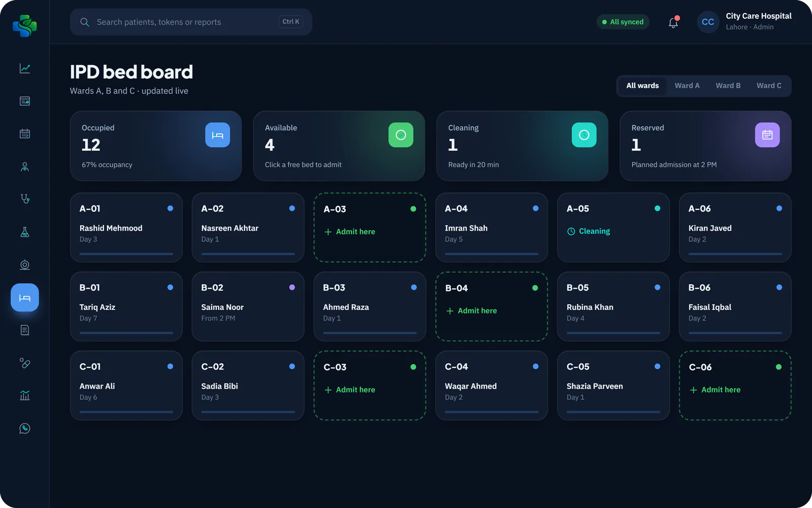Select patient Ahmed Raza in bed B-03
The width and height of the screenshot is (812, 508).
tap(370, 307)
